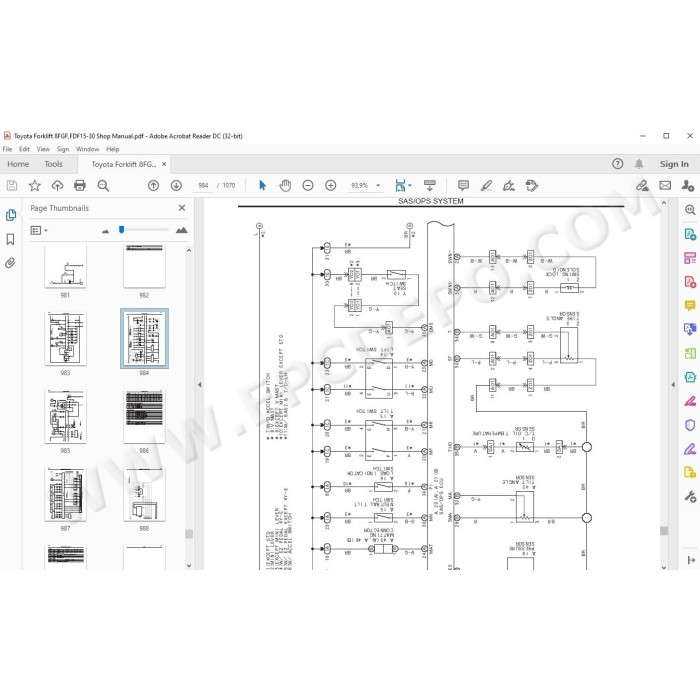Add document to starred favorites
Viewport: 700px width, 700px height.
[x=34, y=185]
